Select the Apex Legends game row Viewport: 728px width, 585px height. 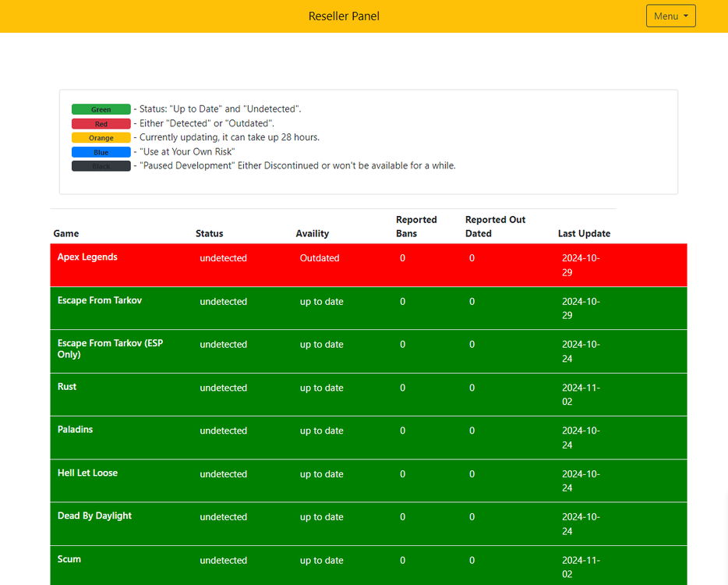tap(87, 257)
